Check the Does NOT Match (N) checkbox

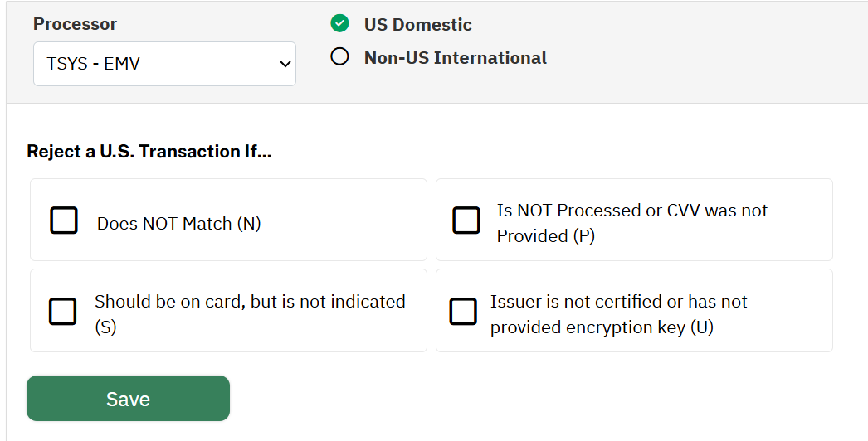pos(64,220)
